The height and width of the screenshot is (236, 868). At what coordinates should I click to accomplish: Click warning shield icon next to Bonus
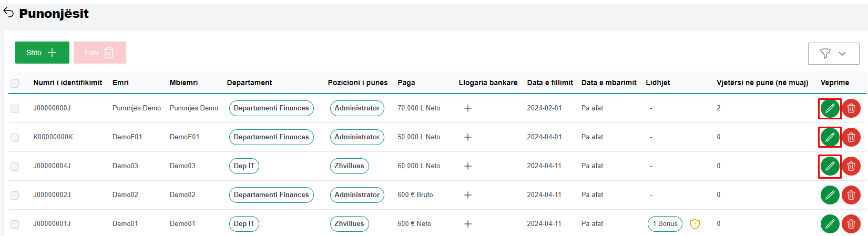tap(695, 224)
